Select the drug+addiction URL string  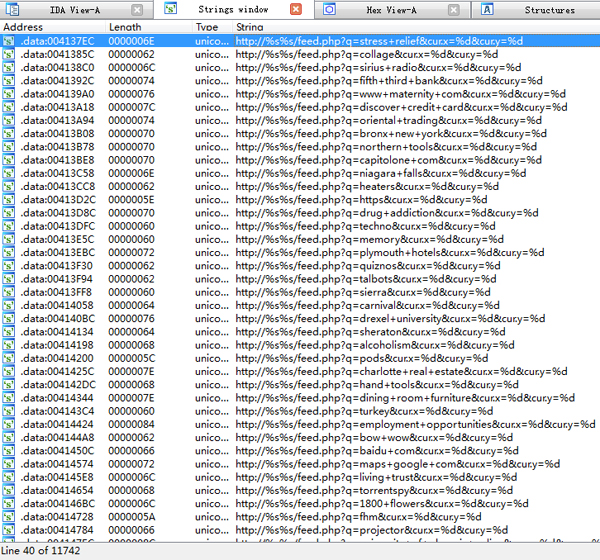pos(387,213)
